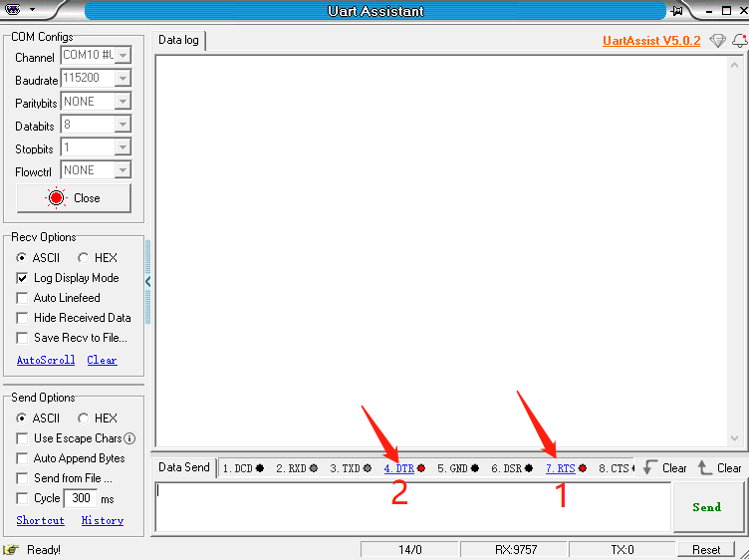This screenshot has width=749, height=560.
Task: Open the Channel dropdown
Action: tap(123, 55)
